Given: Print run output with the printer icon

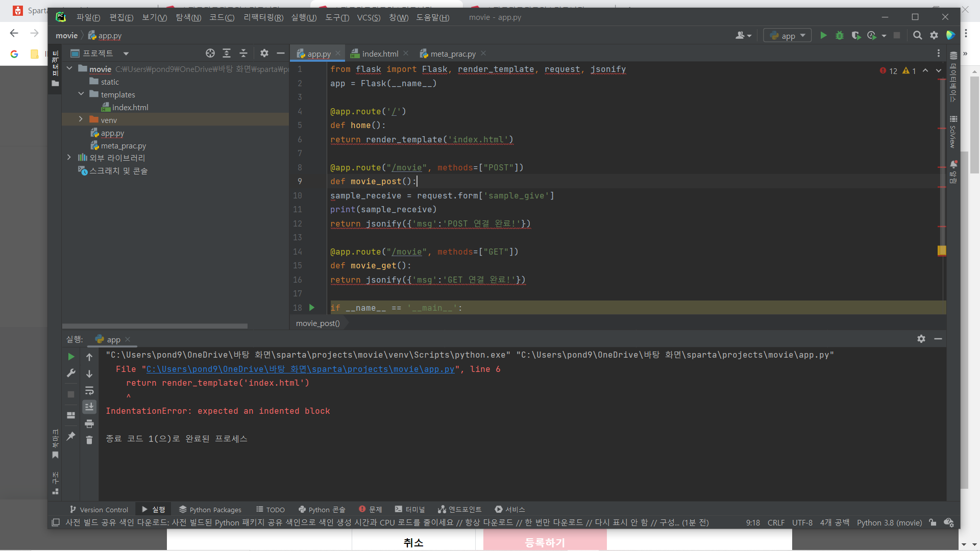Looking at the screenshot, I should pyautogui.click(x=89, y=423).
